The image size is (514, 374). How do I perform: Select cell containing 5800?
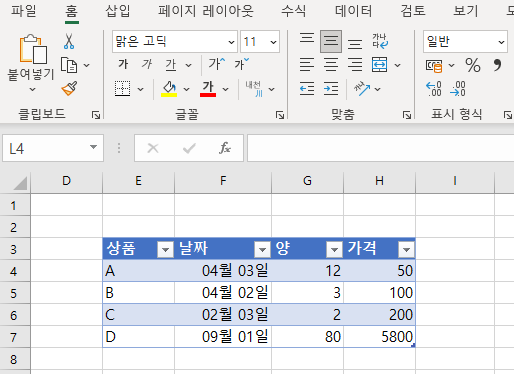point(379,337)
